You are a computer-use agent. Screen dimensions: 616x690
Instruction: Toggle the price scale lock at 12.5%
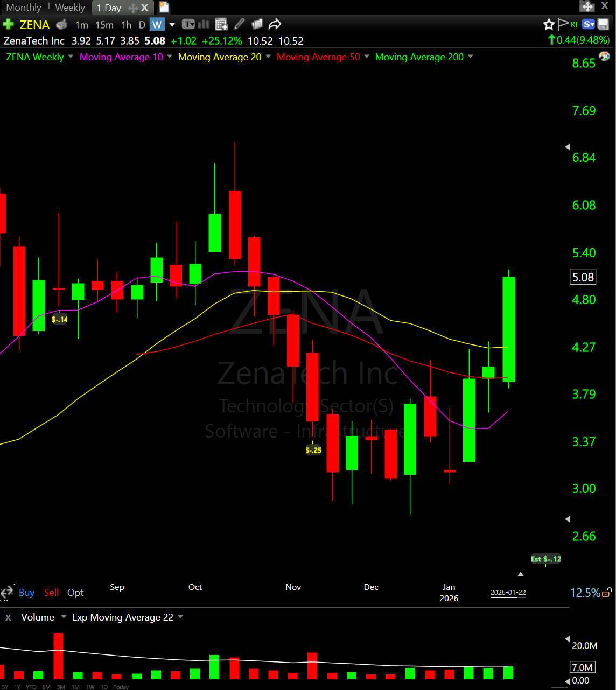point(607,593)
